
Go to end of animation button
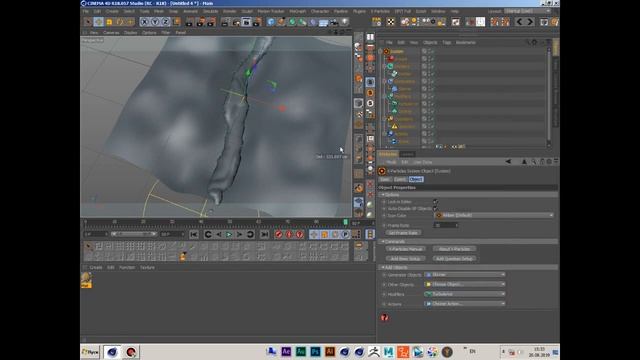(264, 234)
